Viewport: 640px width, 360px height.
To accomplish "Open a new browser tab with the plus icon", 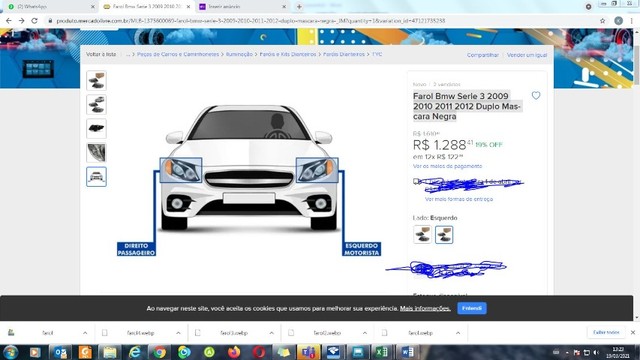I will click(299, 7).
